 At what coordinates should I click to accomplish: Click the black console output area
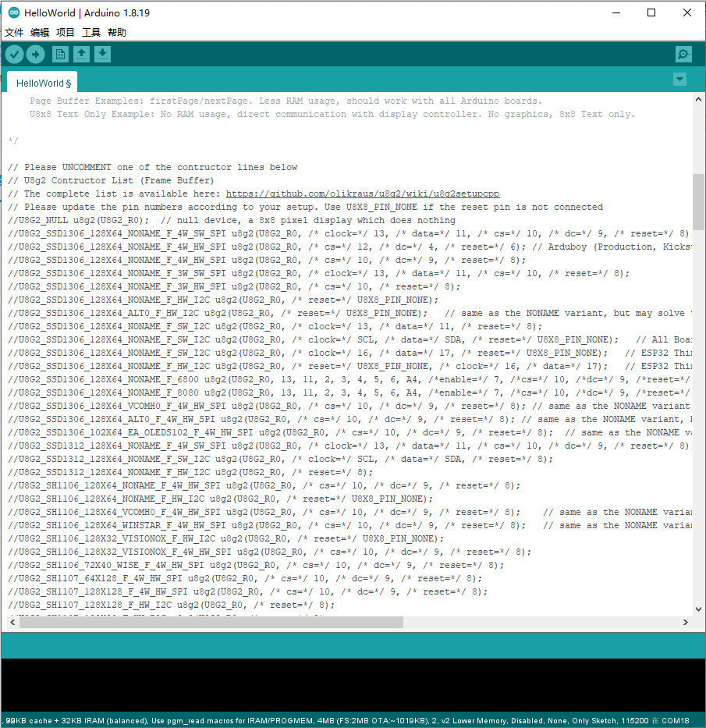coord(353,685)
